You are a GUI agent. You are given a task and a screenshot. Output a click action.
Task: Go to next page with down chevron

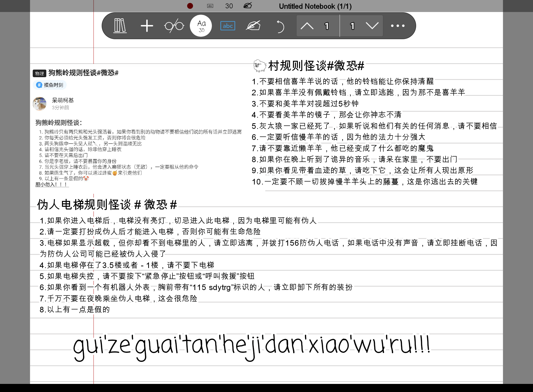[x=372, y=26]
